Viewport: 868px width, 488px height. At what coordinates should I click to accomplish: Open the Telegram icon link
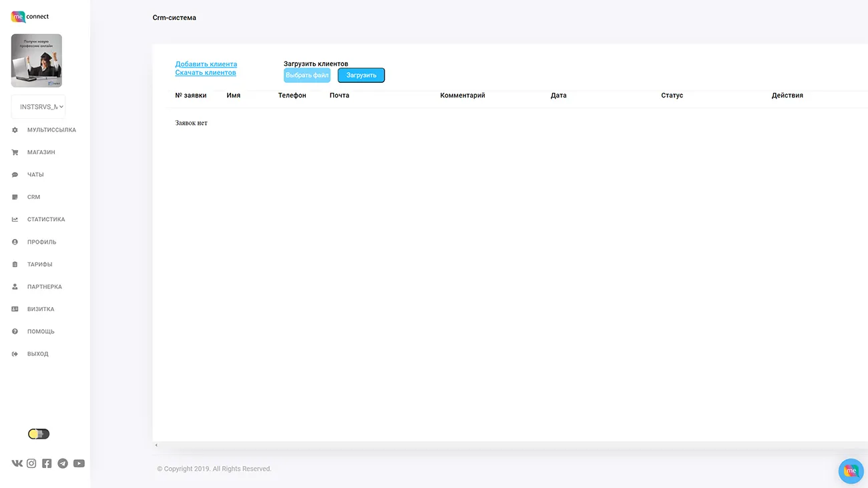[x=63, y=463]
